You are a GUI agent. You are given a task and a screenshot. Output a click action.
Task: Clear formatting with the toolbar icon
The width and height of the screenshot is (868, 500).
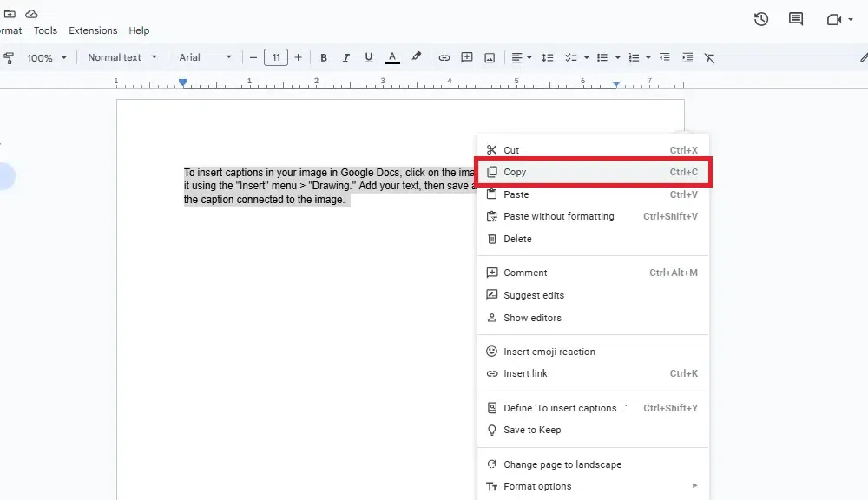tap(709, 57)
